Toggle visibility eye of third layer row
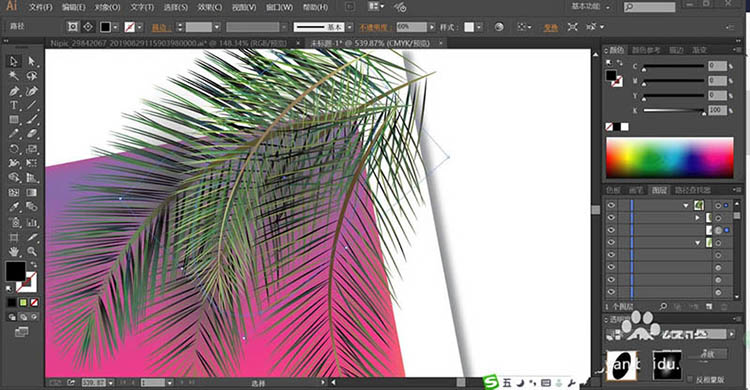 click(611, 230)
